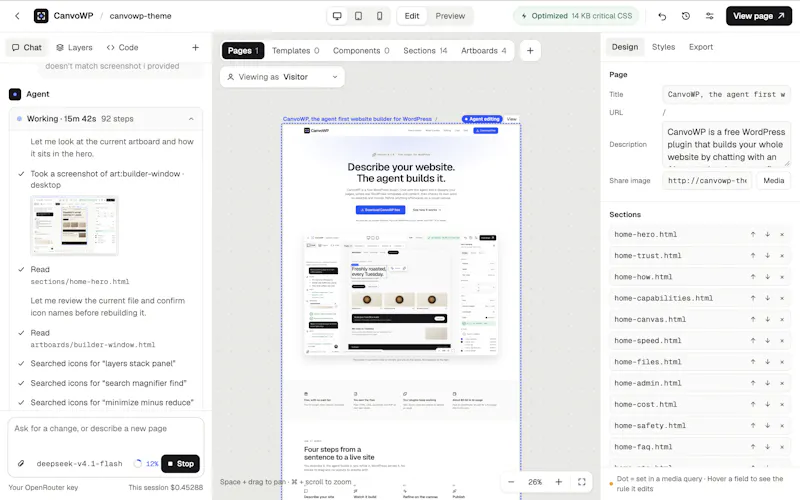Select the home-speed.html section row

click(700, 341)
